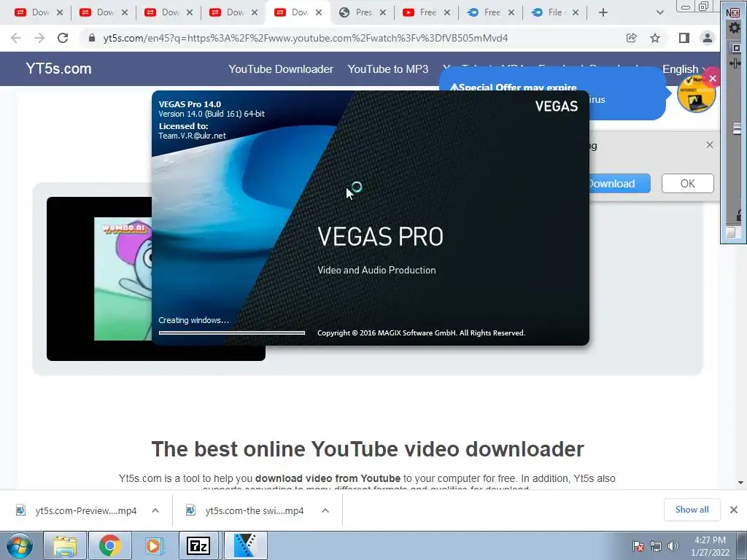This screenshot has width=747, height=560.
Task: Click the side gadget square view icon
Action: [x=735, y=48]
